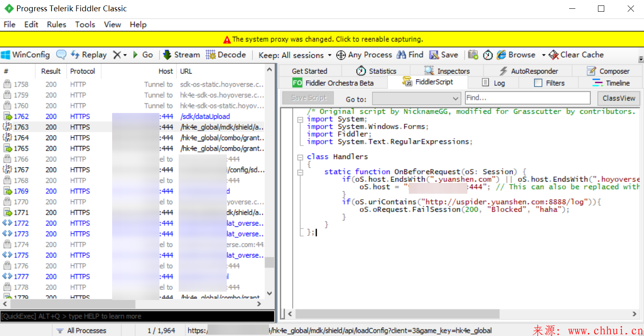Switch to the Composer tab
Viewport: 644px width, 336px height.
608,71
